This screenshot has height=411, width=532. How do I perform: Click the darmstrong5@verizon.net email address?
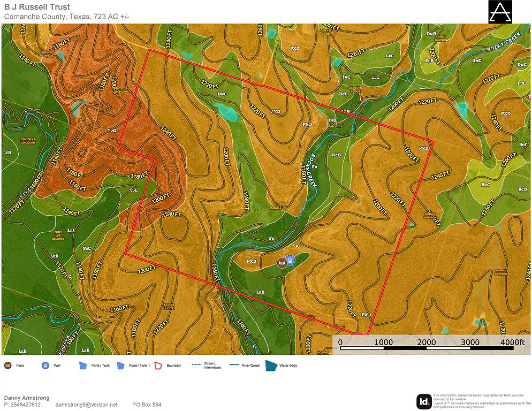coord(86,405)
